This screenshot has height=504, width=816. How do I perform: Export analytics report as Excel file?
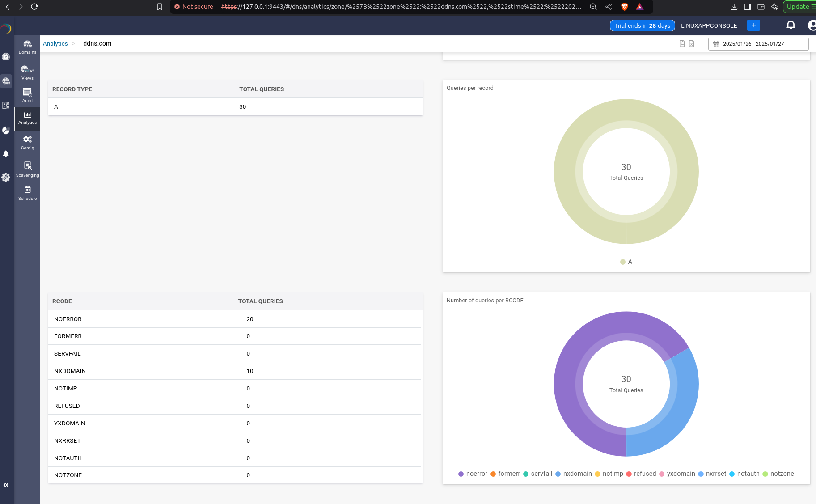click(692, 43)
